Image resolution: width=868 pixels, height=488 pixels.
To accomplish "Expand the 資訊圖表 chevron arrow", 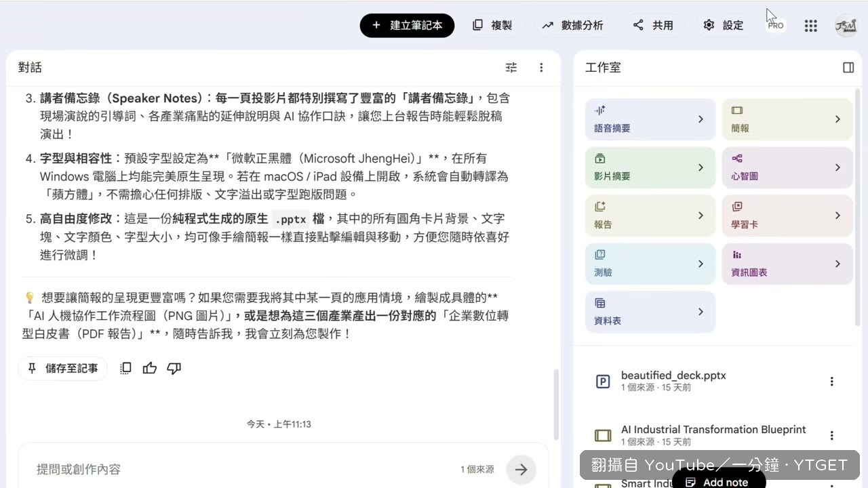I will click(837, 264).
